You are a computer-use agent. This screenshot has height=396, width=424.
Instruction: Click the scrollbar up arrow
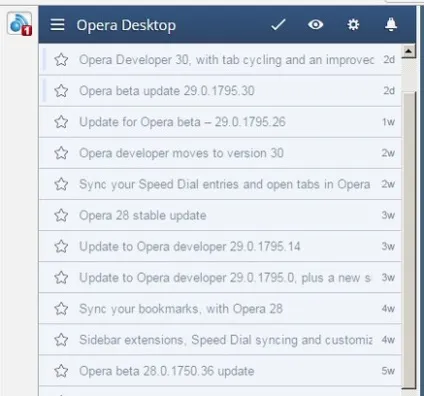[408, 51]
